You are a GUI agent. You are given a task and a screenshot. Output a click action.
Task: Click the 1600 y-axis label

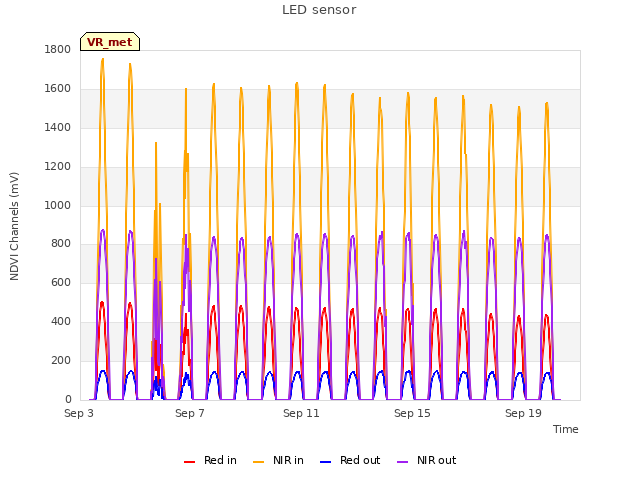point(58,89)
